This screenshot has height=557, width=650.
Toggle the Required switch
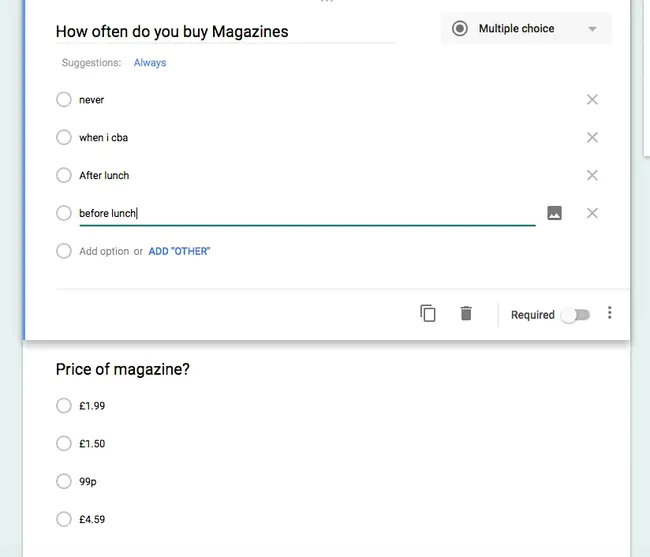click(x=575, y=315)
